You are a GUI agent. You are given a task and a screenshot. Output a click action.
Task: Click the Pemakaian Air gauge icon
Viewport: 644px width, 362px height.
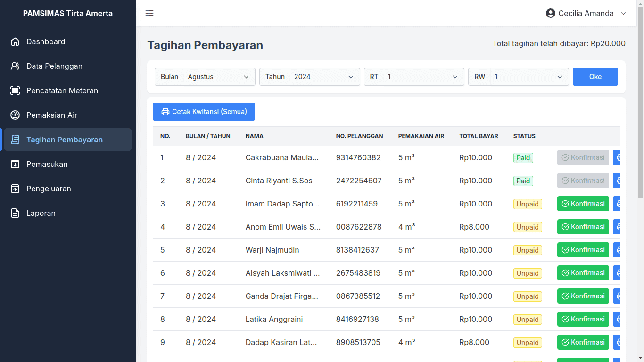click(15, 115)
